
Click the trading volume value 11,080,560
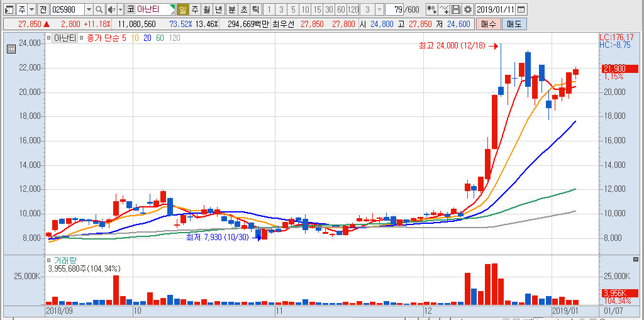136,25
